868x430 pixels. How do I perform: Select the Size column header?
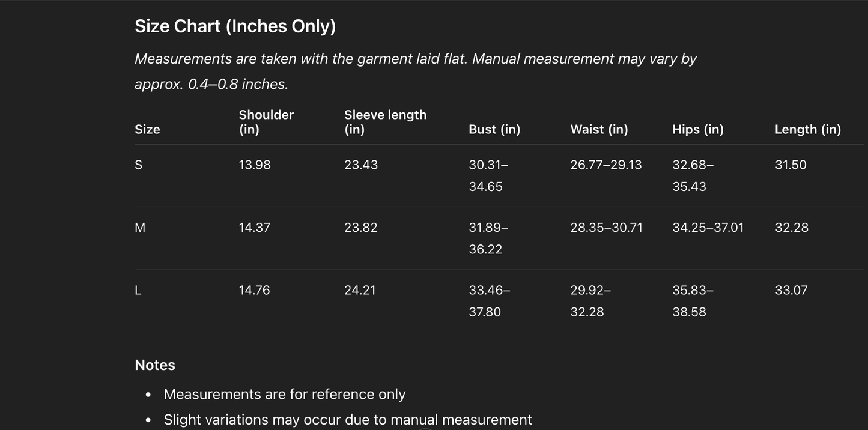tap(147, 129)
